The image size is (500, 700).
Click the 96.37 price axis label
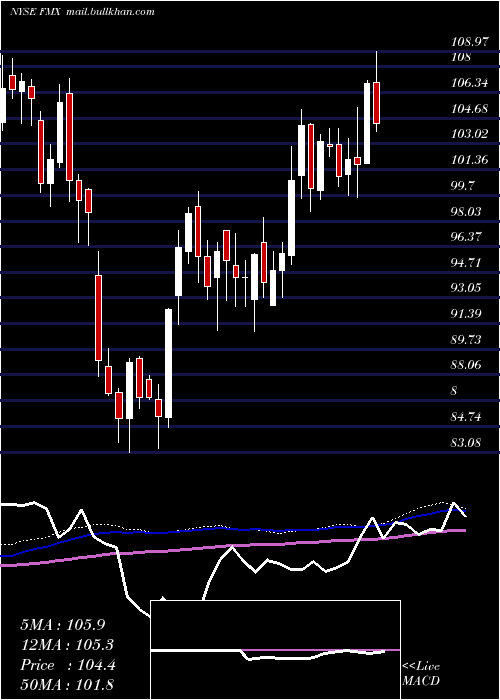466,237
